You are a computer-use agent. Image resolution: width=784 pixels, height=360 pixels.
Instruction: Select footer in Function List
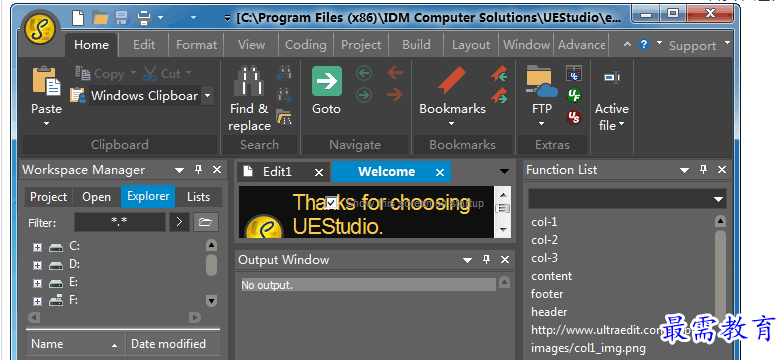[x=547, y=294]
